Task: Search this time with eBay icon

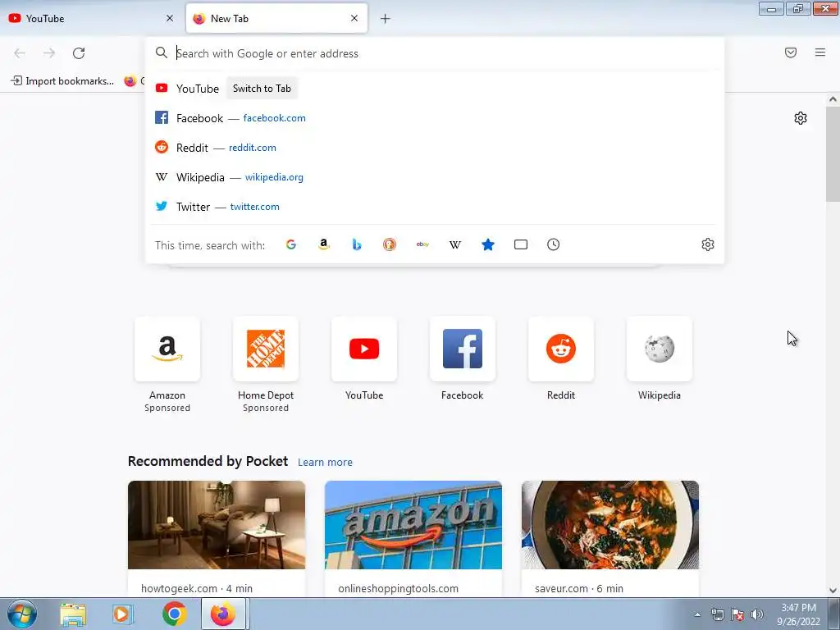Action: (x=422, y=244)
